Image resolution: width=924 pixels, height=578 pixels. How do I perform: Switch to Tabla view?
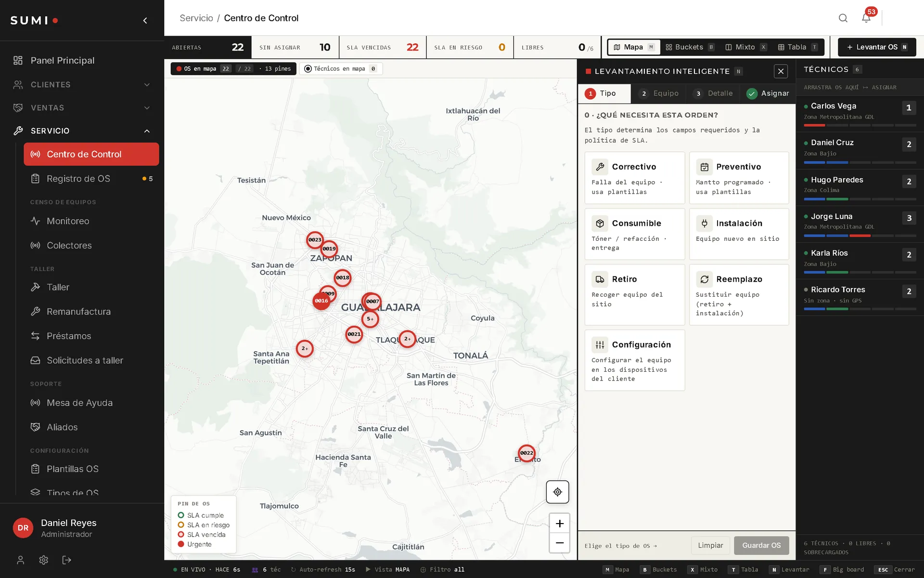pos(797,47)
